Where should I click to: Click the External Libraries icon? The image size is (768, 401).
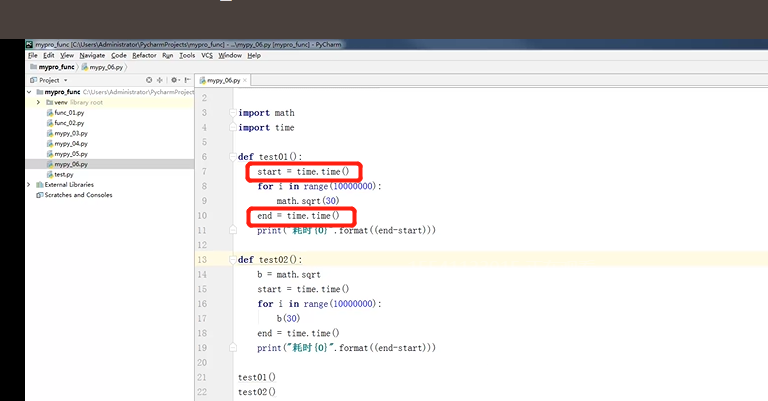40,185
